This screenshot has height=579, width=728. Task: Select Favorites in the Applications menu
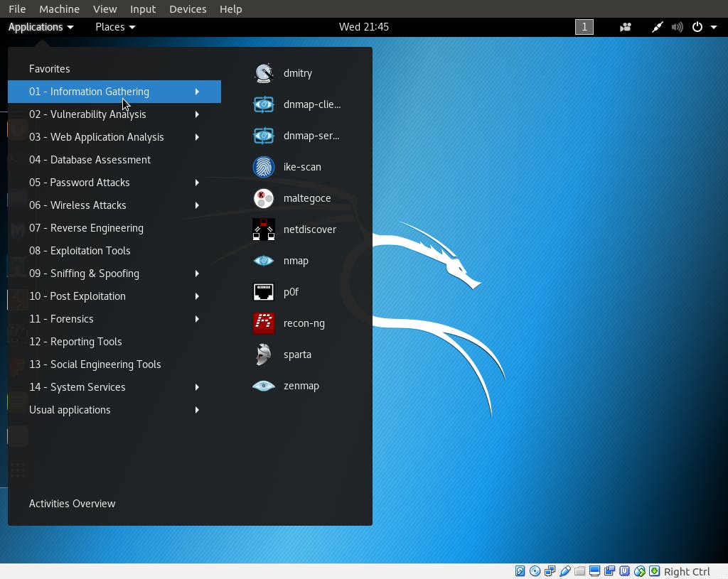49,69
